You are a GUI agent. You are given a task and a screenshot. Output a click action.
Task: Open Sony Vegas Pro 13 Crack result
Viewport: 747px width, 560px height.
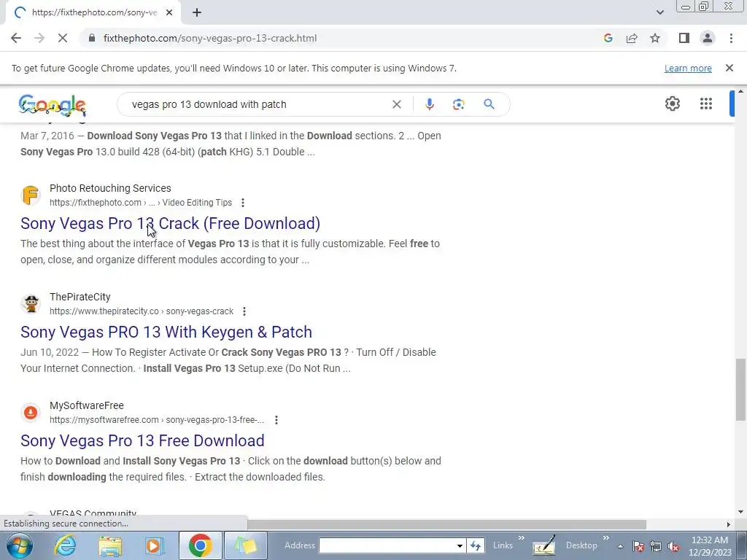170,223
